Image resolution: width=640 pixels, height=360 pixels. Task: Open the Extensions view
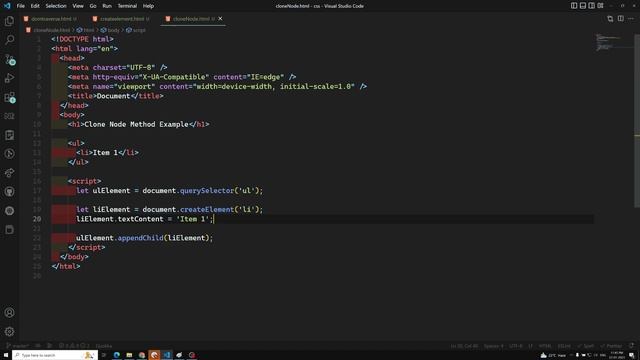point(9,97)
